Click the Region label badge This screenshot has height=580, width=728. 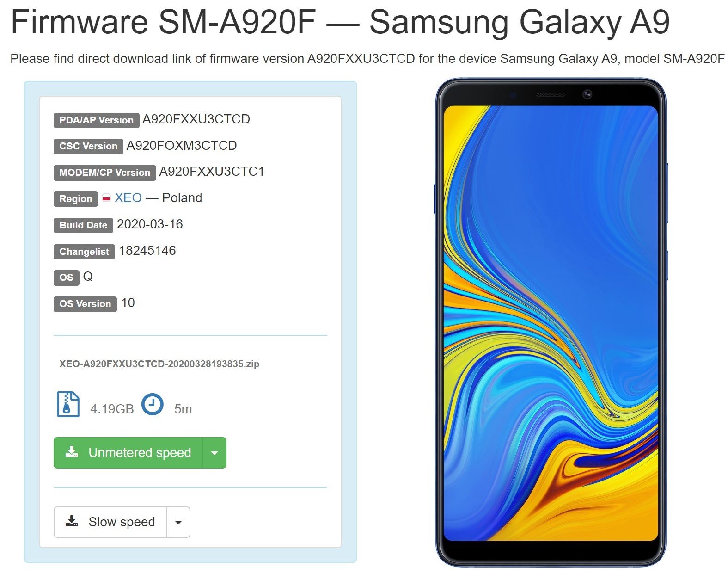point(76,199)
